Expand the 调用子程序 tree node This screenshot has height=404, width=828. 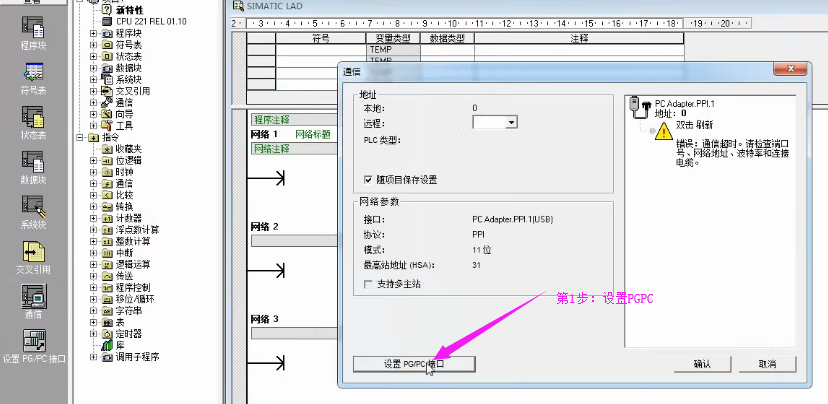93,357
